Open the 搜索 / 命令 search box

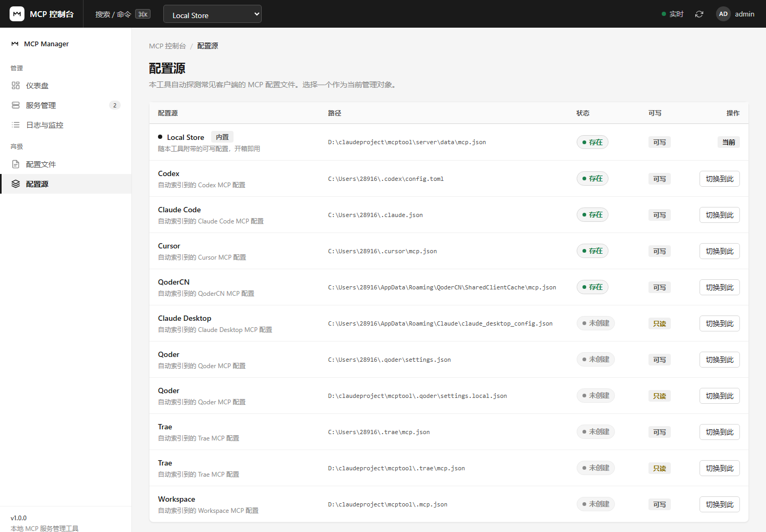[x=123, y=14]
